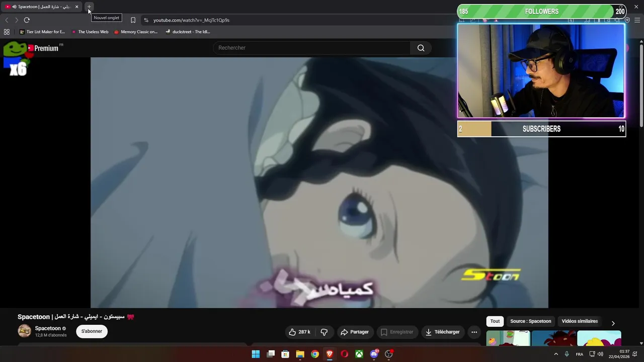Expand more chips with the right chevron

pyautogui.click(x=613, y=323)
